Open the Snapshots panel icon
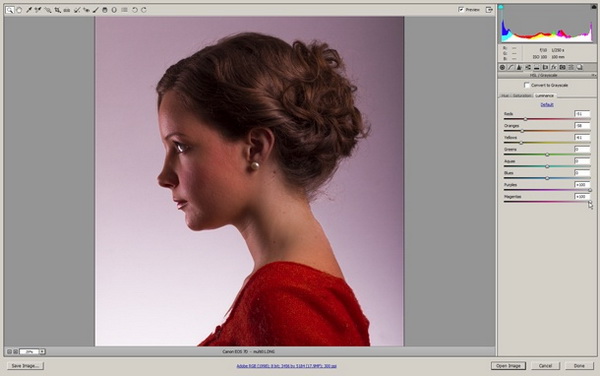 [580, 67]
